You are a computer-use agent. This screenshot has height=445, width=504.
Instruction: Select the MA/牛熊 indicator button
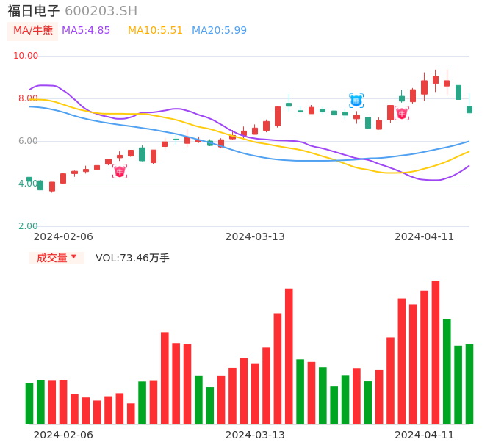[33, 31]
